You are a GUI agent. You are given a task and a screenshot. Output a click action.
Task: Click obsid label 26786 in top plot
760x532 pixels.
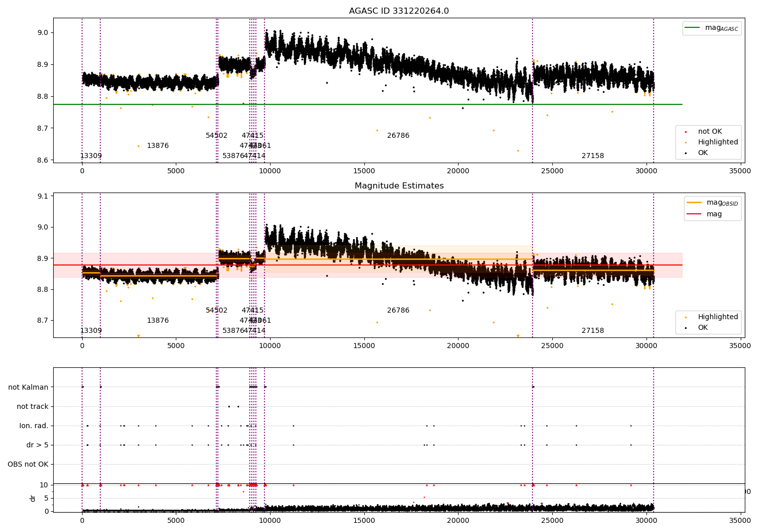point(398,136)
